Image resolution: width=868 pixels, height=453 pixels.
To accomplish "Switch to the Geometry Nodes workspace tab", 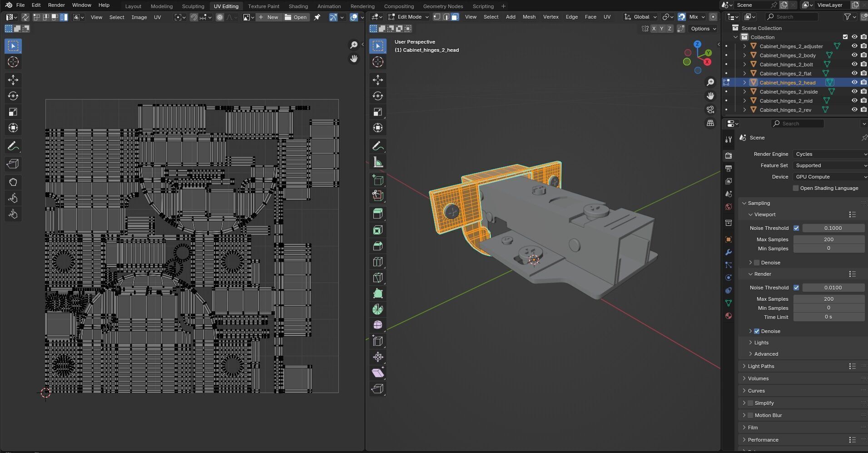I will tap(443, 6).
